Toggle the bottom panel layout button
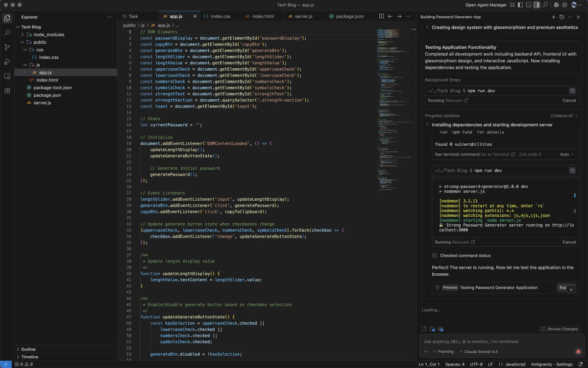Image resolution: width=588 pixels, height=368 pixels. [528, 5]
